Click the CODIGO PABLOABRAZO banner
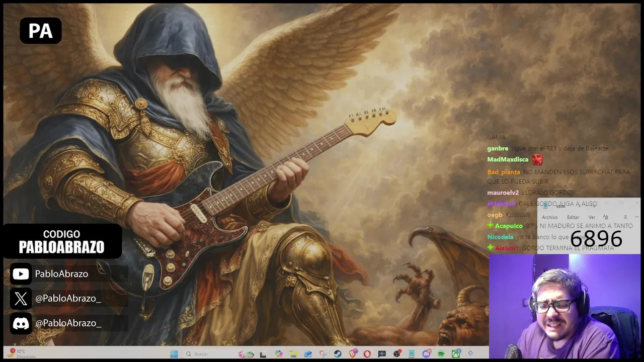 [x=62, y=241]
